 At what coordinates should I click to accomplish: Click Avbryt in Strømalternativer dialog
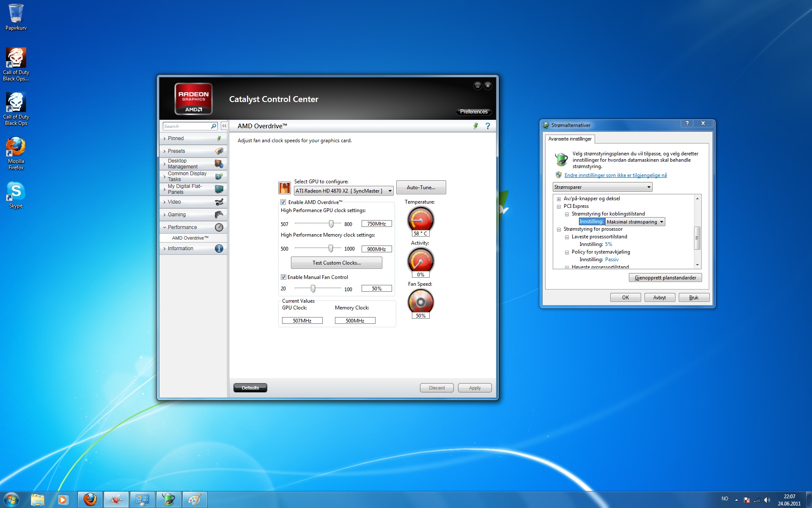click(659, 298)
